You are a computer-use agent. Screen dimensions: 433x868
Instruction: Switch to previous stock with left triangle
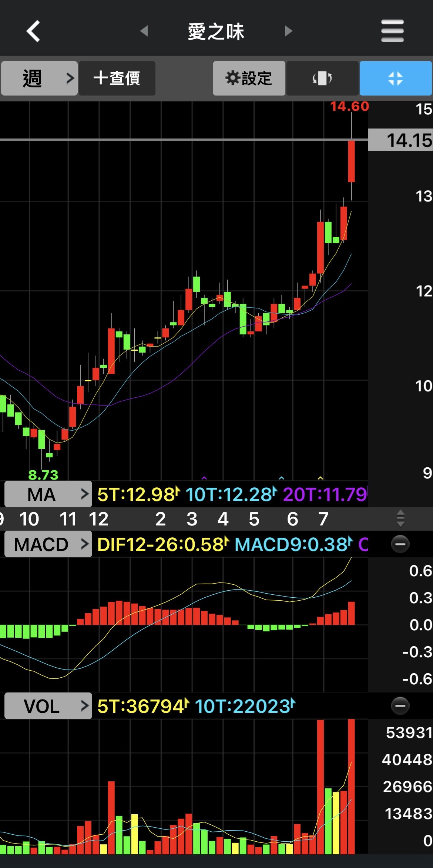click(144, 31)
